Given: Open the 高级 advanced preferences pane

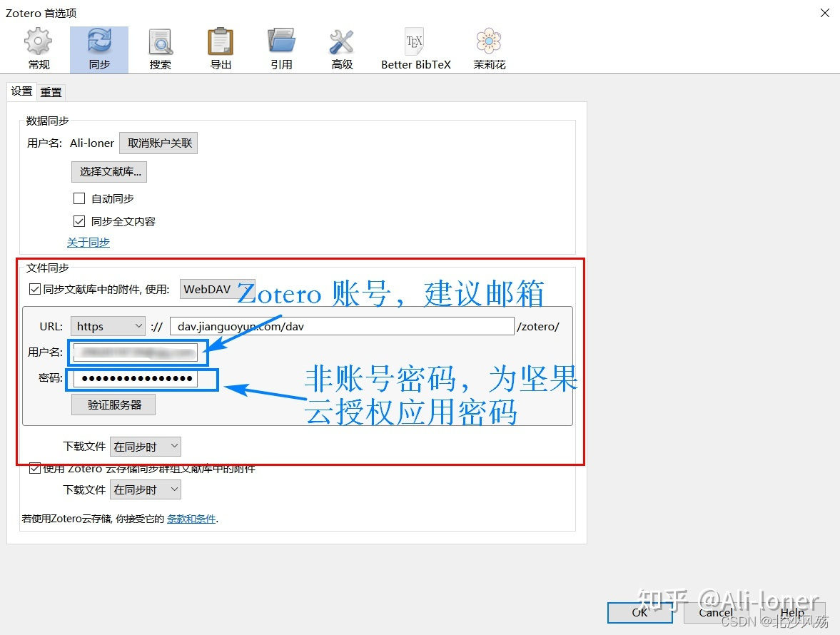Looking at the screenshot, I should click(342, 49).
